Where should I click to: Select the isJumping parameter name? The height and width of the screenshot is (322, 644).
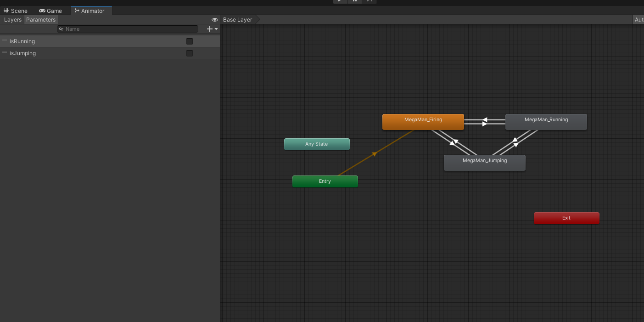22,53
